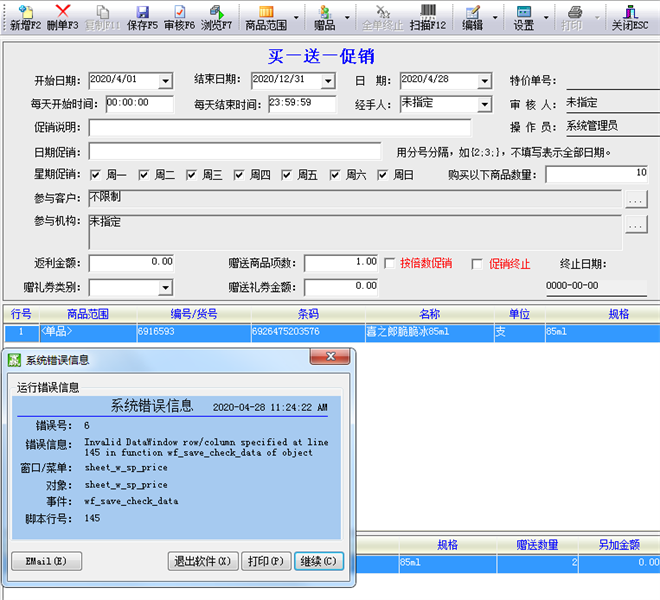660x600 pixels.
Task: Expand the 编辑 toolbar dropdown arrow
Action: click(495, 18)
